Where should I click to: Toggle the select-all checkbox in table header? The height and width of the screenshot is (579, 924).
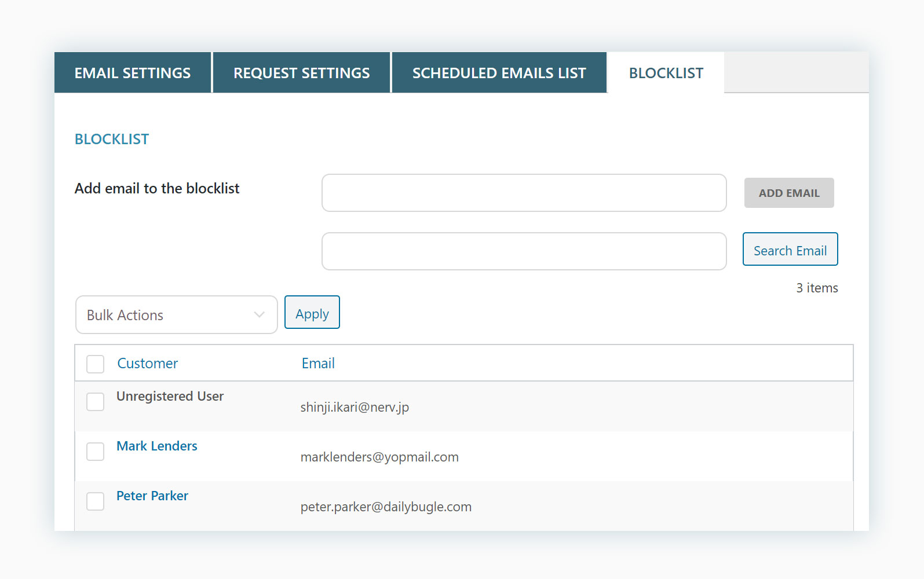(x=96, y=364)
